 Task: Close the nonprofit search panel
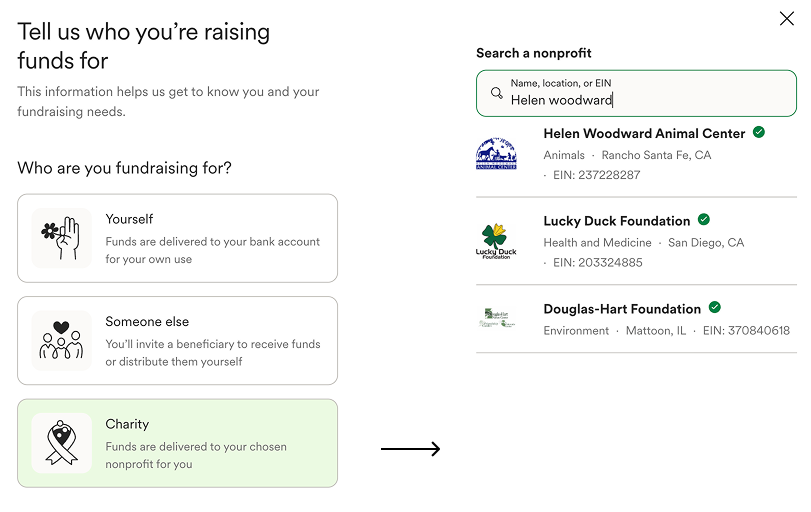coord(787,19)
